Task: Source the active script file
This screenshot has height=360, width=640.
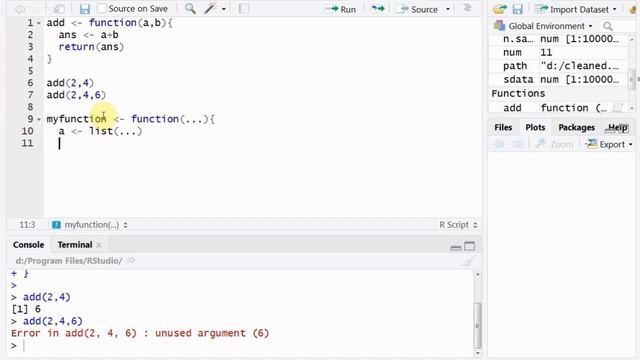Action: click(x=418, y=9)
